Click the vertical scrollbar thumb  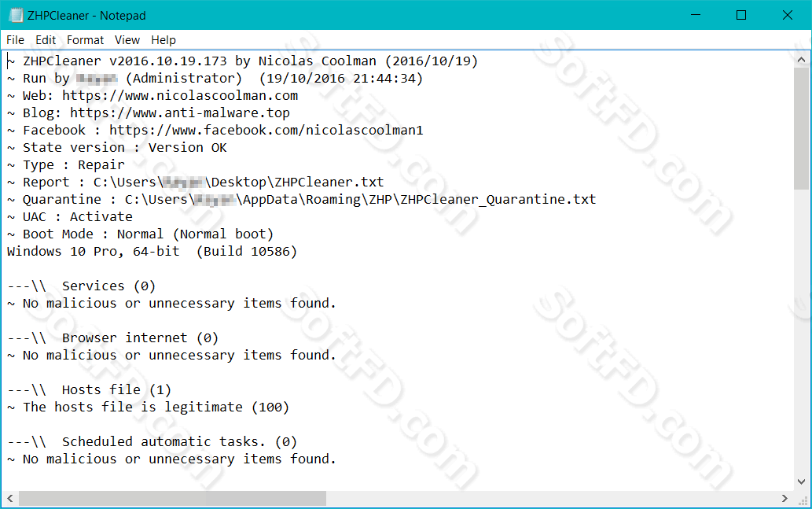tap(802, 128)
